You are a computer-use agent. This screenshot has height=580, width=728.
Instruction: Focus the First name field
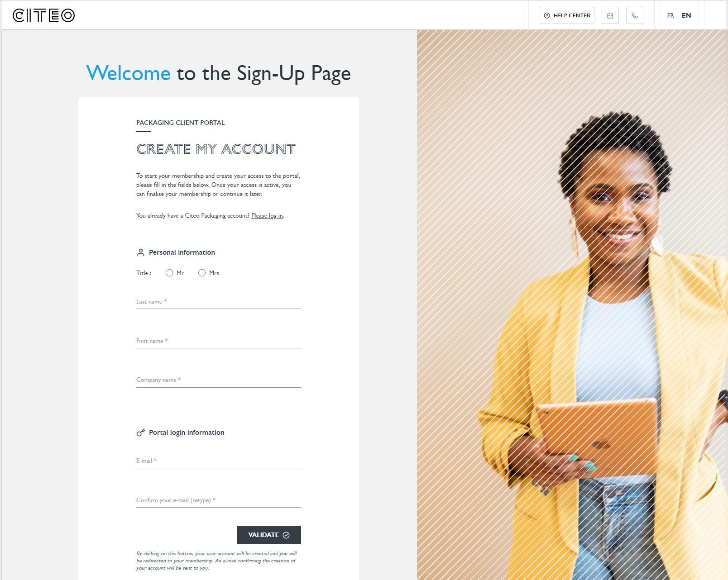point(219,341)
